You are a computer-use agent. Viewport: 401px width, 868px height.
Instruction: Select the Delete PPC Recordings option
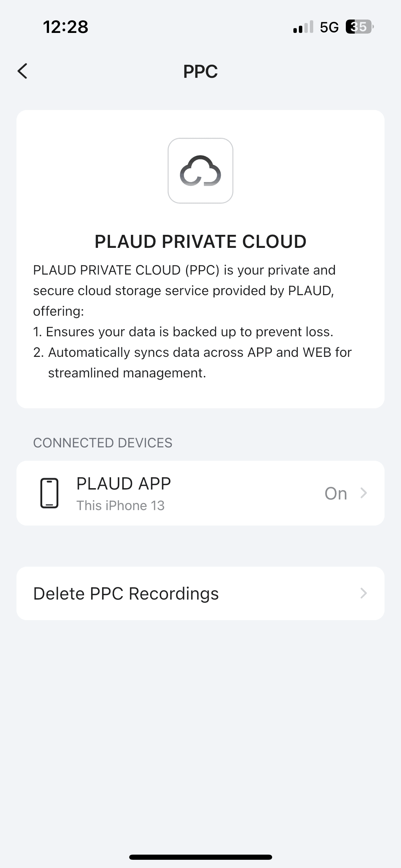click(x=126, y=593)
